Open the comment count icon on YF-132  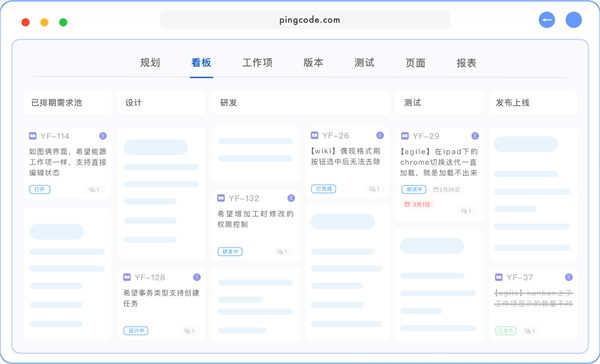point(283,252)
